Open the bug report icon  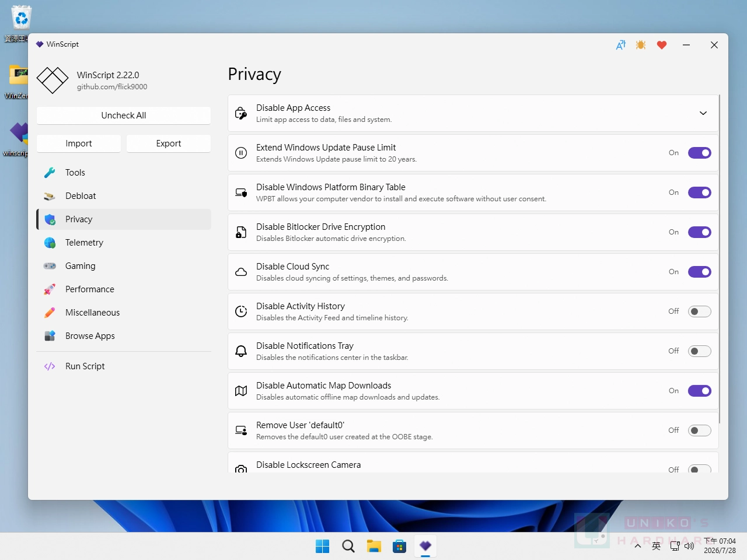click(641, 45)
